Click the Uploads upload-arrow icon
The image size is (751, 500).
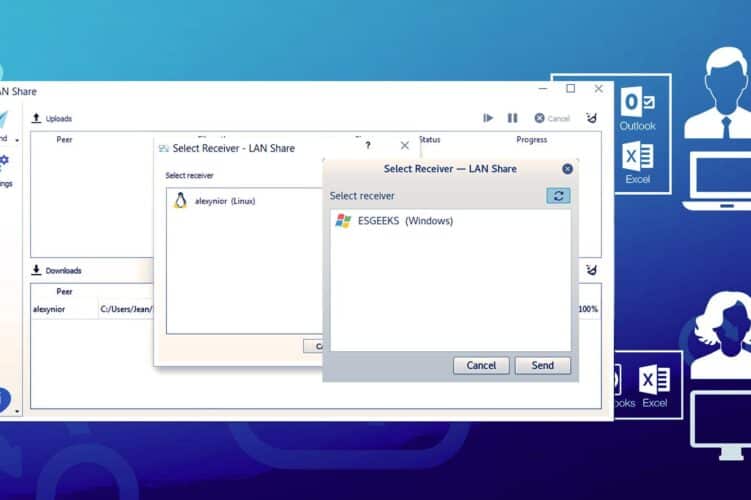point(36,118)
